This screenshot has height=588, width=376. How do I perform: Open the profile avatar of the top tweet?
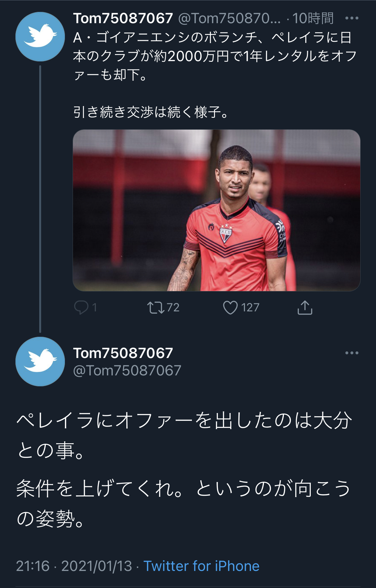tap(40, 37)
